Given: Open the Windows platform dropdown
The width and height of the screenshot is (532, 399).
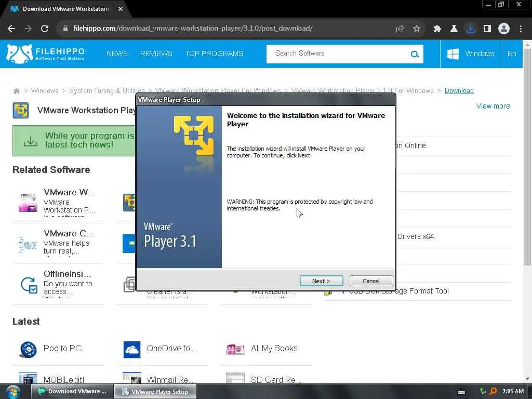Looking at the screenshot, I should click(x=470, y=54).
